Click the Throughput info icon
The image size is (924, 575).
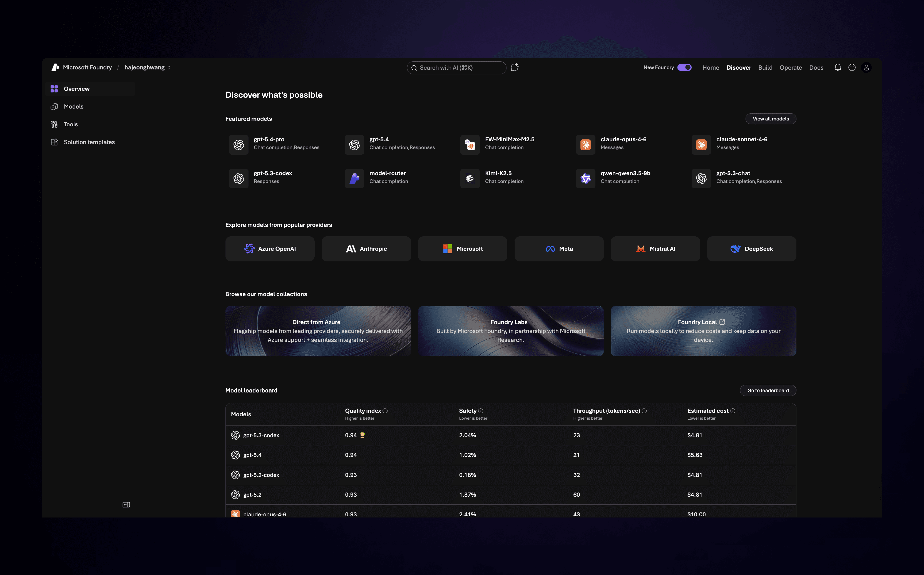click(644, 411)
